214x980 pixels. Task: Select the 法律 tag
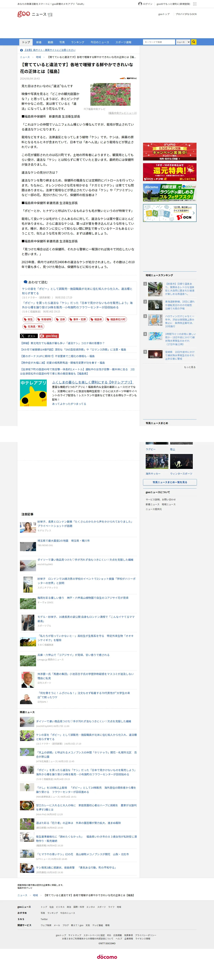tap(60, 319)
